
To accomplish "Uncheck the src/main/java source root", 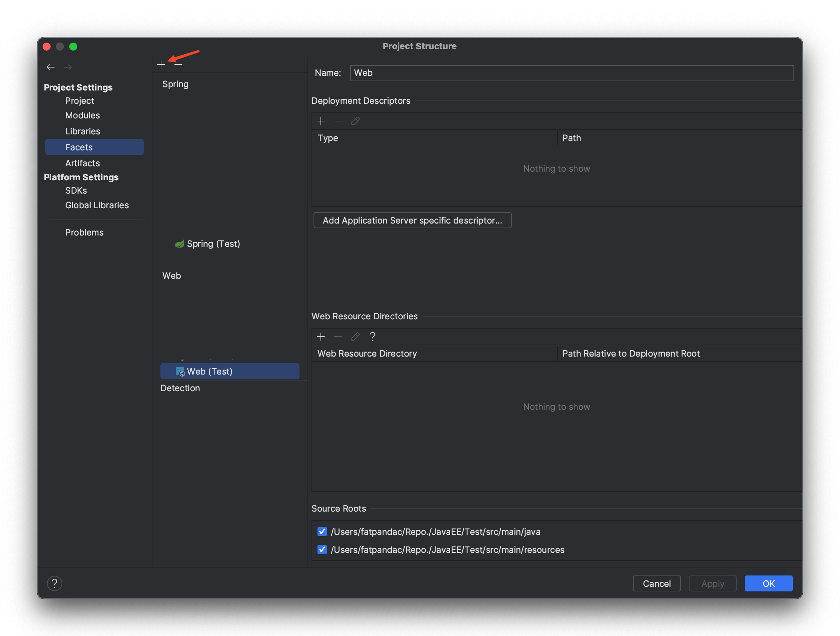I will (x=322, y=532).
